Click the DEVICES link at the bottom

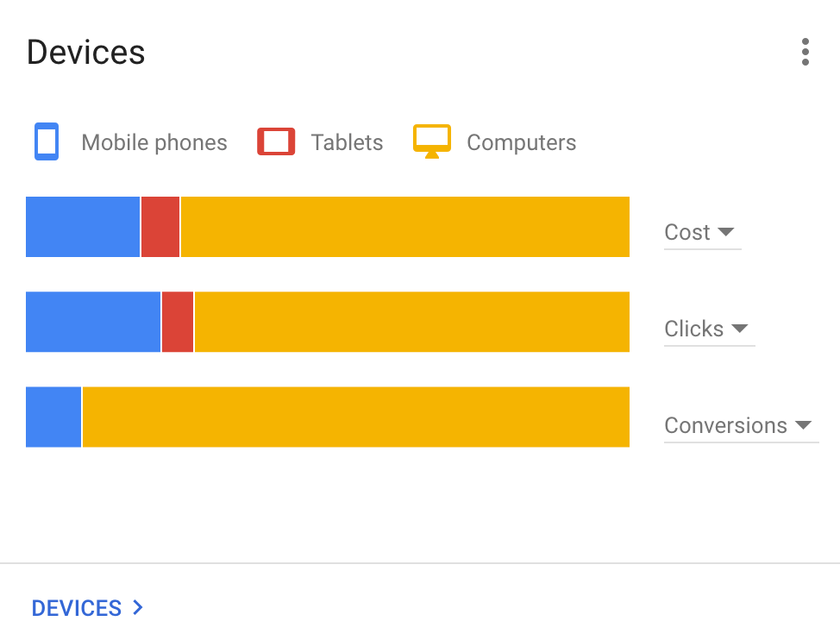(76, 608)
